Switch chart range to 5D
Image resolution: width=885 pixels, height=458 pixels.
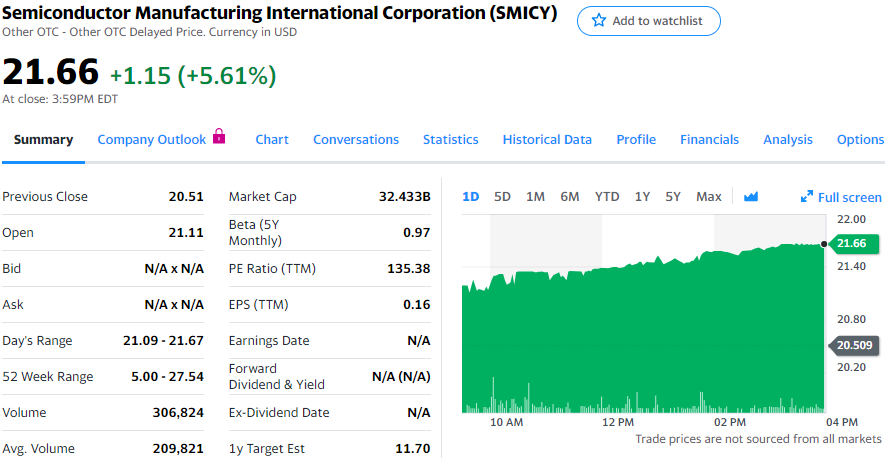coord(502,197)
